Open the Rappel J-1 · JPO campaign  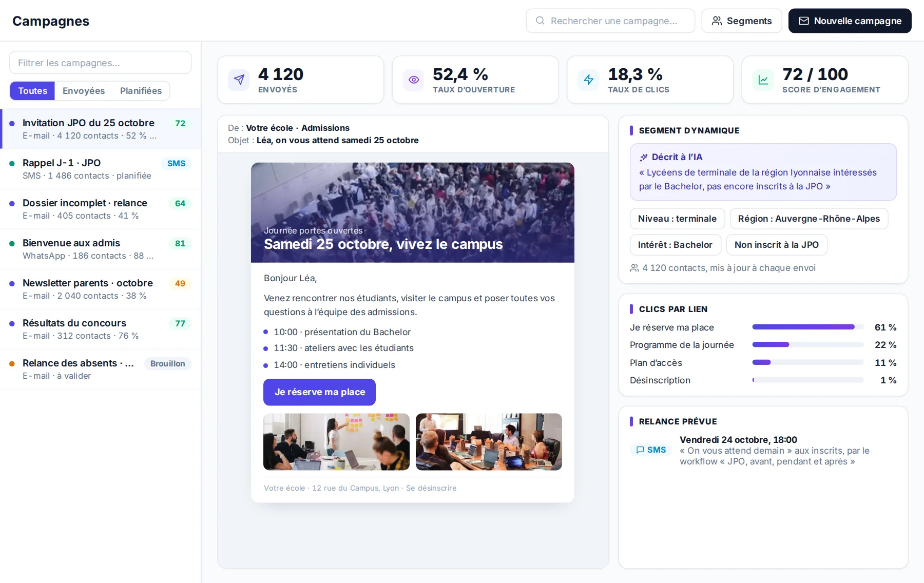[101, 169]
